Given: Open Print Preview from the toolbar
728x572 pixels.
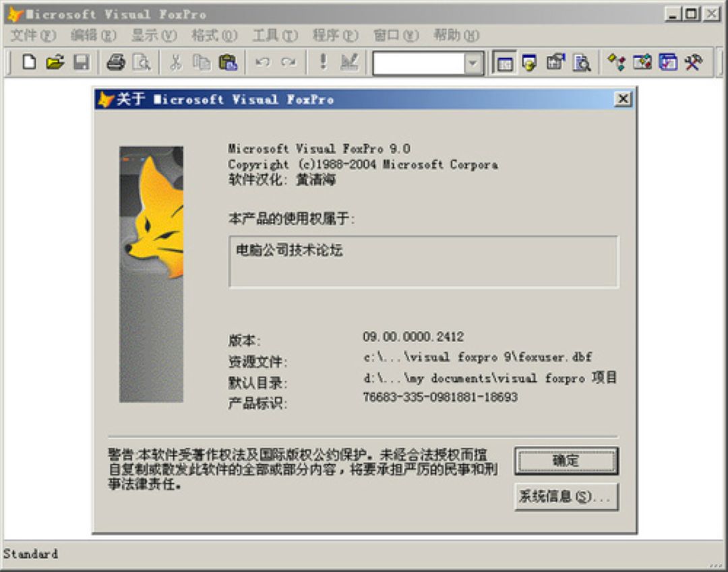Looking at the screenshot, I should 142,63.
